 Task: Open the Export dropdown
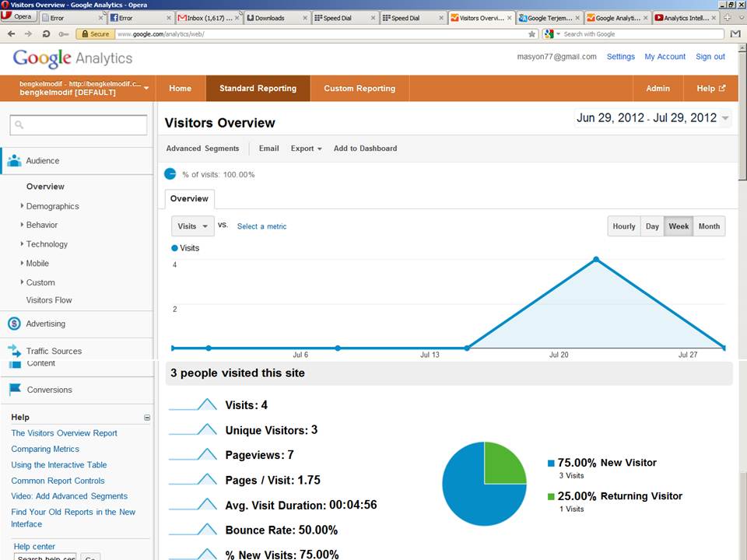pos(307,148)
